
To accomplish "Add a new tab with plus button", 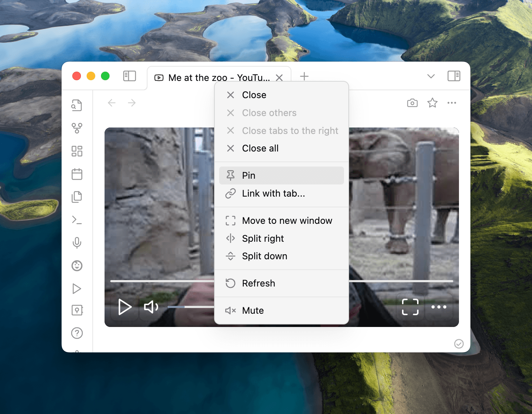I will tap(304, 76).
